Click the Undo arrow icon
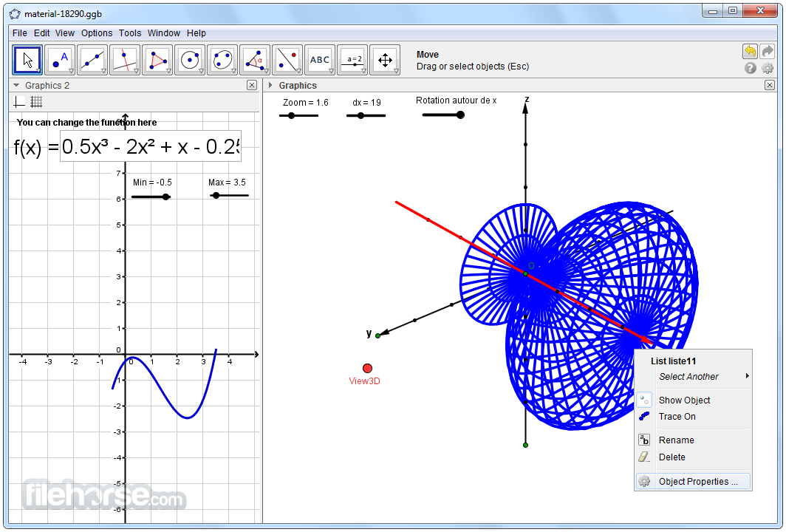Image resolution: width=786 pixels, height=532 pixels. click(x=751, y=50)
